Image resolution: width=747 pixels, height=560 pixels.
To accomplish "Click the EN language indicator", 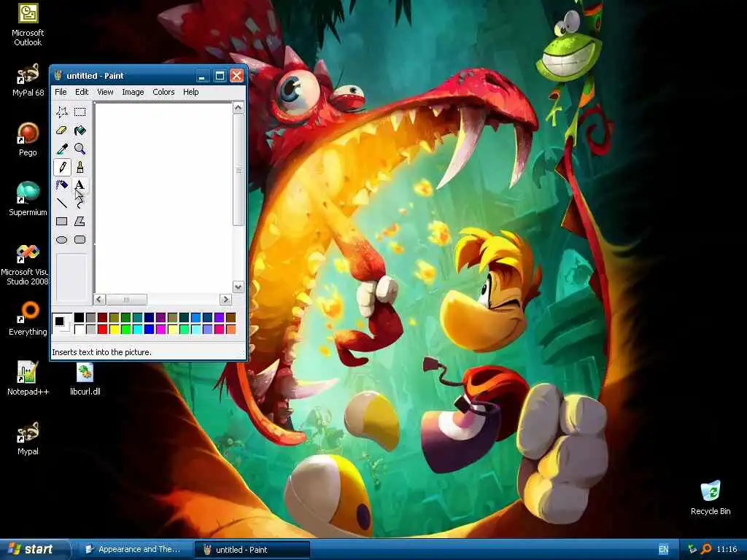I will [x=663, y=550].
